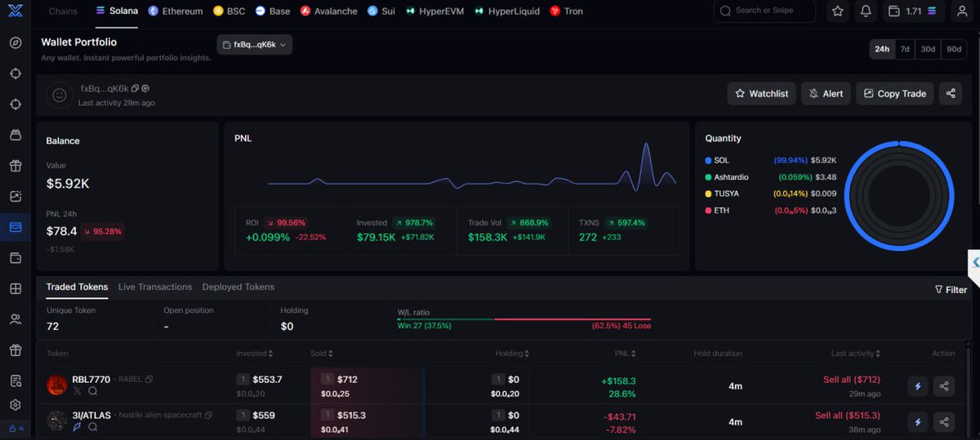This screenshot has width=980, height=440.
Task: Open the Deployed Tokens tab
Action: click(x=238, y=287)
